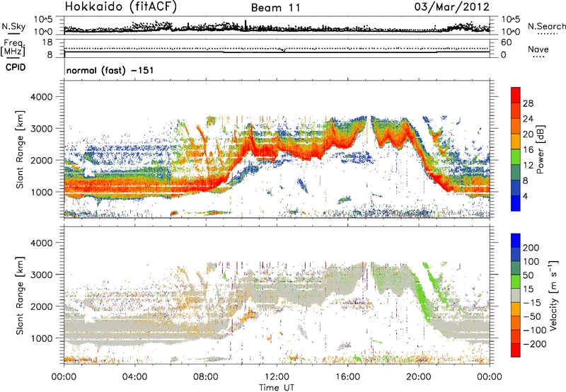Click the '-50' label on Velocity colorbar
This screenshot has width=566, height=392.
tap(532, 316)
